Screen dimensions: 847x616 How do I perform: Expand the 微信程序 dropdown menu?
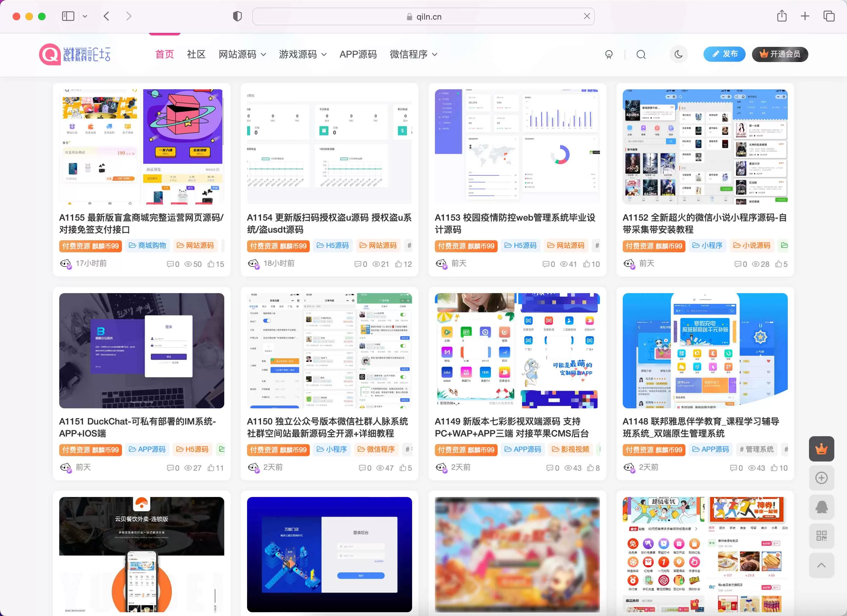(x=414, y=54)
